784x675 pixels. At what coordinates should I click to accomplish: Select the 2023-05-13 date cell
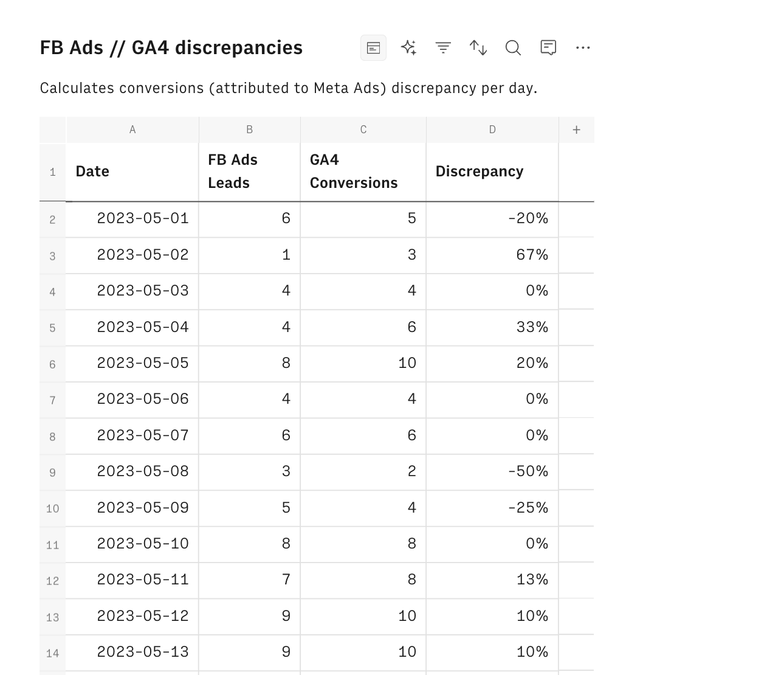coord(132,652)
